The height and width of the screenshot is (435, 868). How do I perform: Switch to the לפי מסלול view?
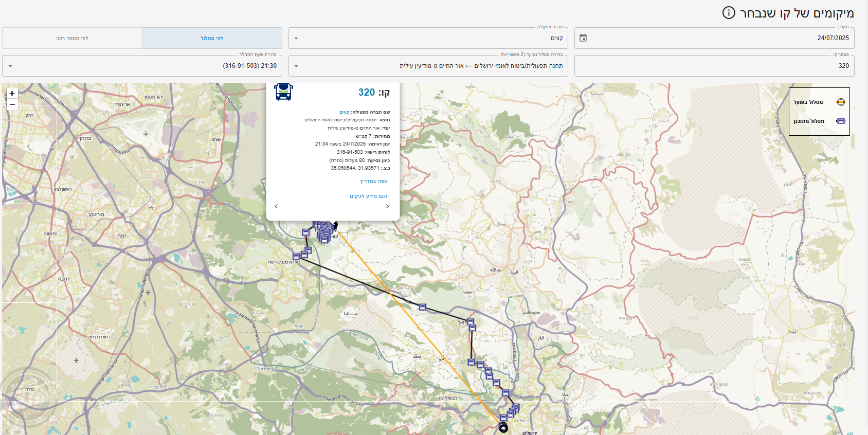tap(212, 39)
